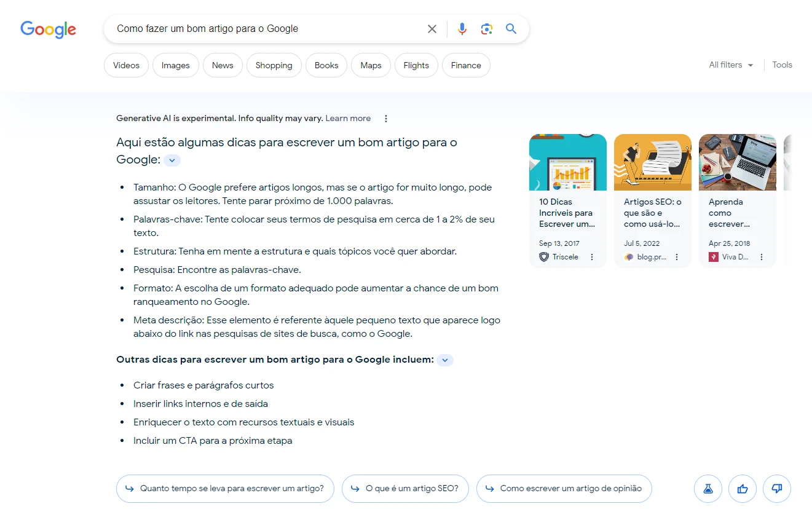This screenshot has height=509, width=812.
Task: Open the 10 Dicas Incríveis title link
Action: pyautogui.click(x=567, y=213)
